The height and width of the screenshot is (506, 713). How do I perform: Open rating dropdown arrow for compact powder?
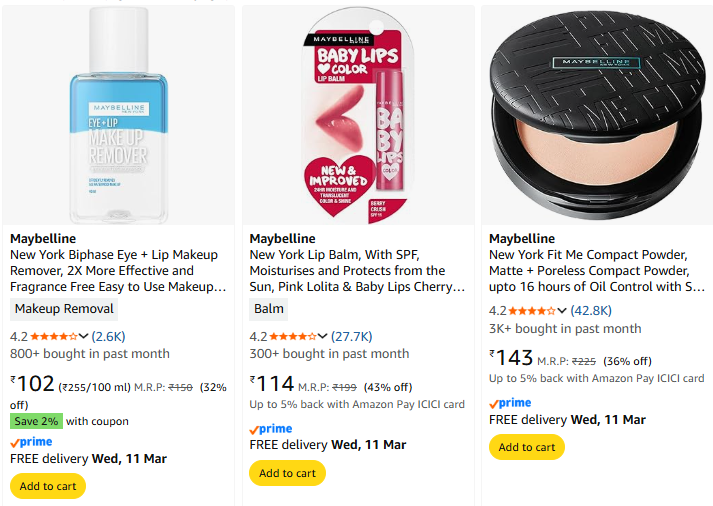562,311
